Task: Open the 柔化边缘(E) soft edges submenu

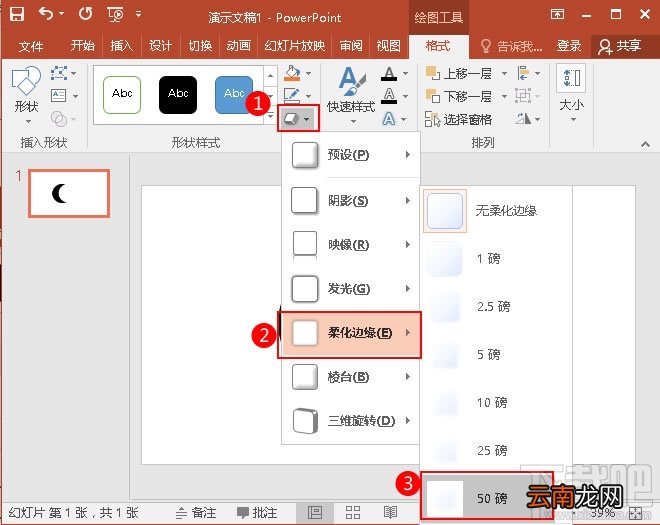Action: tap(349, 335)
